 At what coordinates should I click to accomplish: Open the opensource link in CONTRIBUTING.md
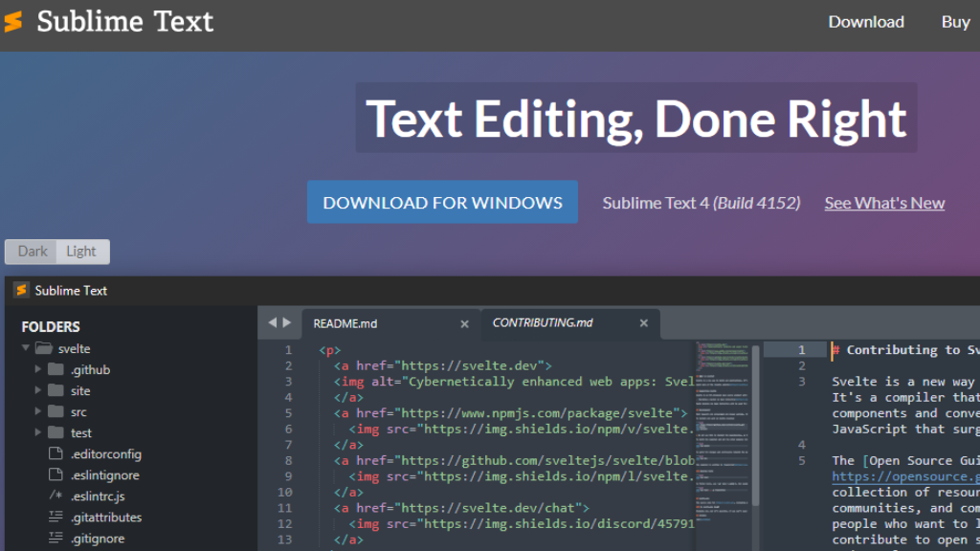pos(905,476)
